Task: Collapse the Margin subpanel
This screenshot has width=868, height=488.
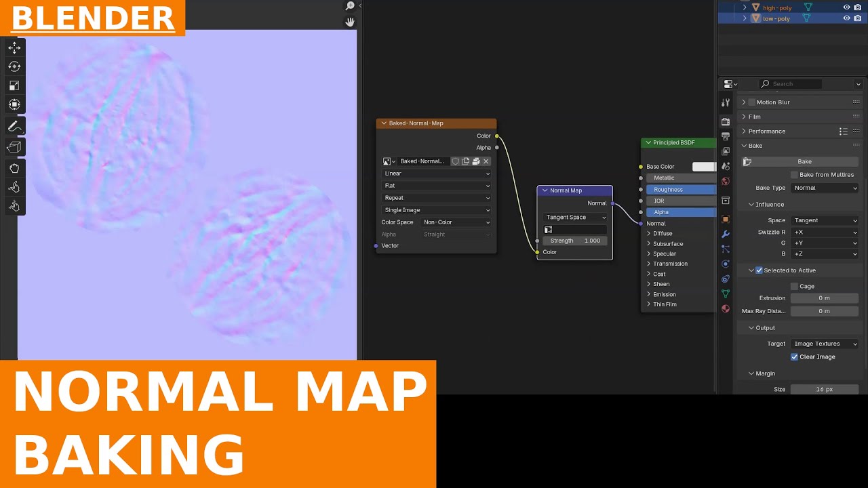Action: [751, 373]
